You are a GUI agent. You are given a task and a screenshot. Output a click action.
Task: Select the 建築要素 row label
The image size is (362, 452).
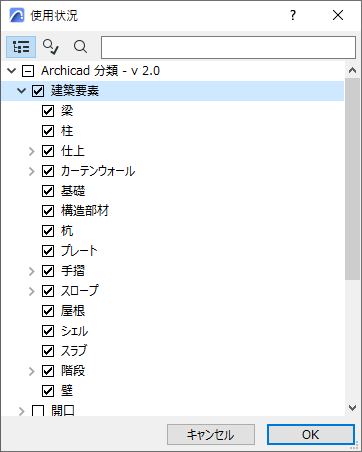click(75, 91)
